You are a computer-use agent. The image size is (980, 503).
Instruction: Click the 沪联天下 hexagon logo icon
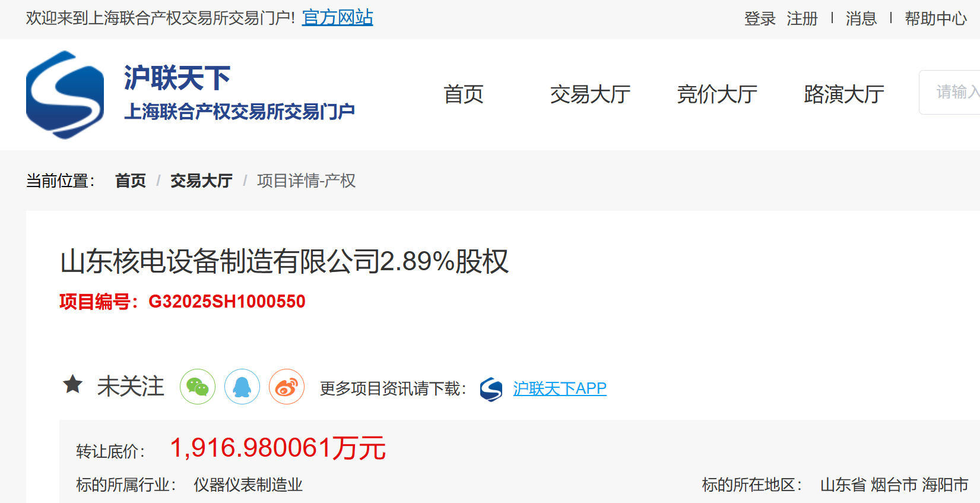[x=65, y=95]
